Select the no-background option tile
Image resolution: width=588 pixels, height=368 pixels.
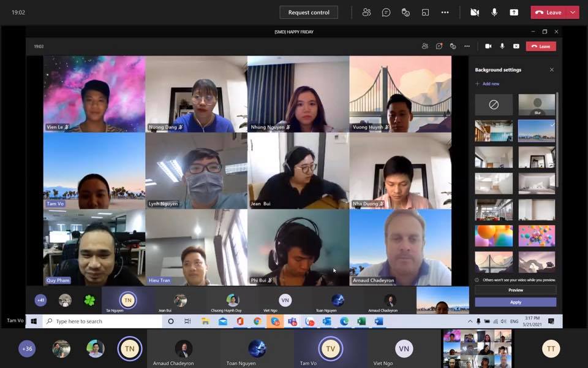494,104
